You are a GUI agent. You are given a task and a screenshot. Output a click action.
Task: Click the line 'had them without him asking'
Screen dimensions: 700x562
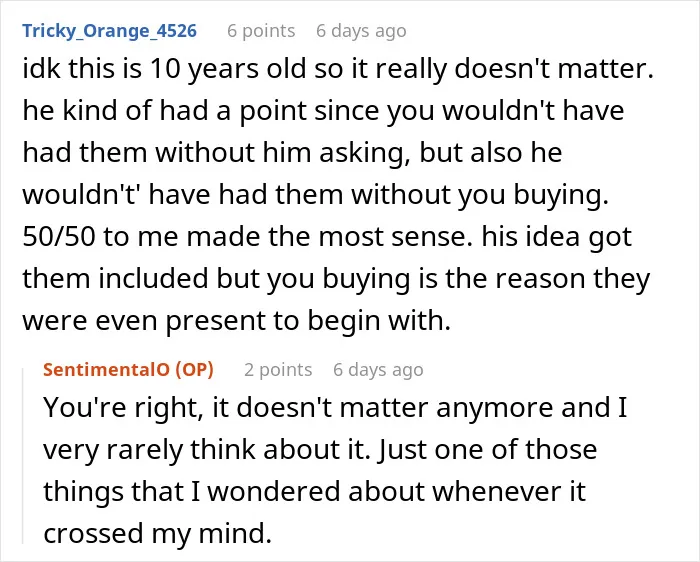pyautogui.click(x=292, y=153)
